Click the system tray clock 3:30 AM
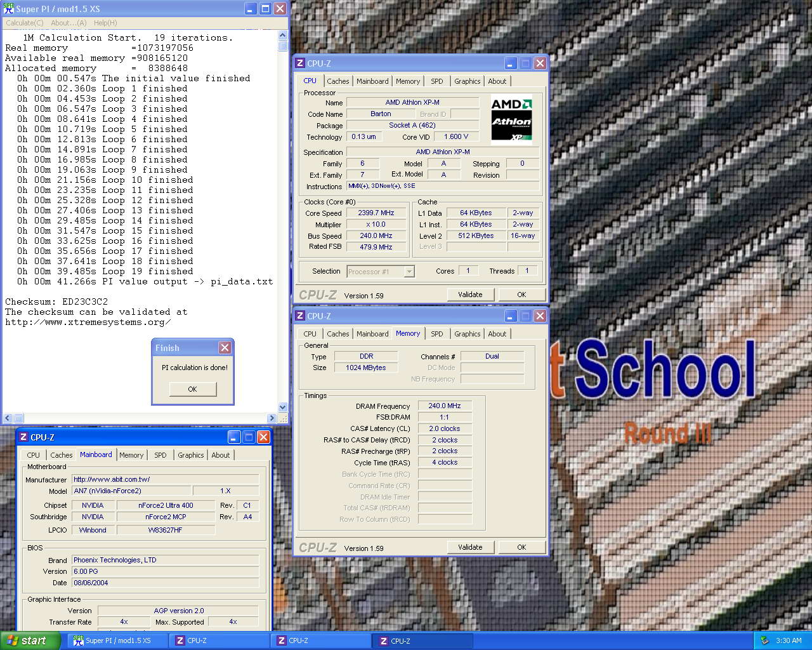This screenshot has width=812, height=650. [x=789, y=641]
